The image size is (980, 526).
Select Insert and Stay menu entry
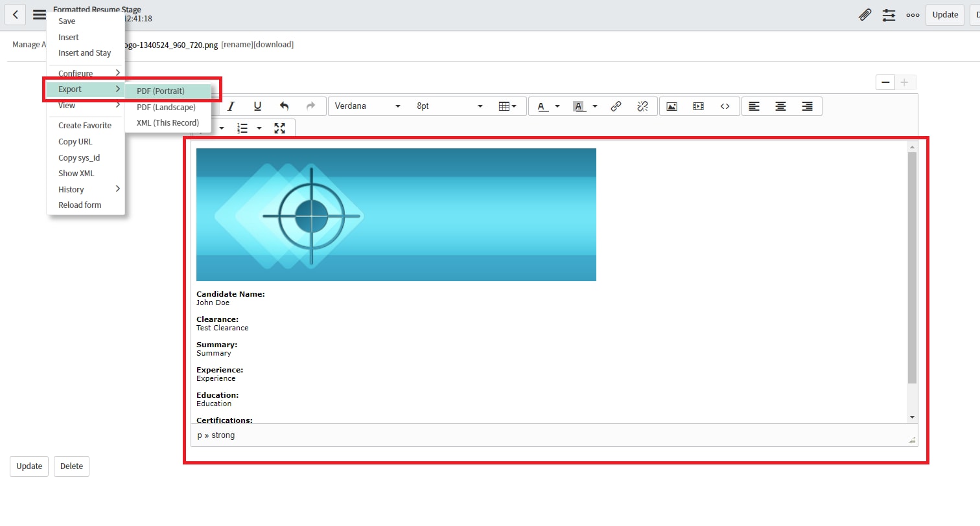coord(86,53)
